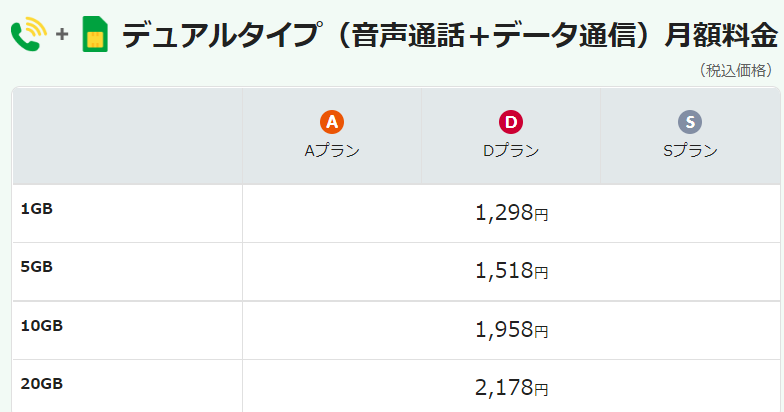The width and height of the screenshot is (784, 412).
Task: Click the yellow-green phone call icon
Action: [28, 36]
